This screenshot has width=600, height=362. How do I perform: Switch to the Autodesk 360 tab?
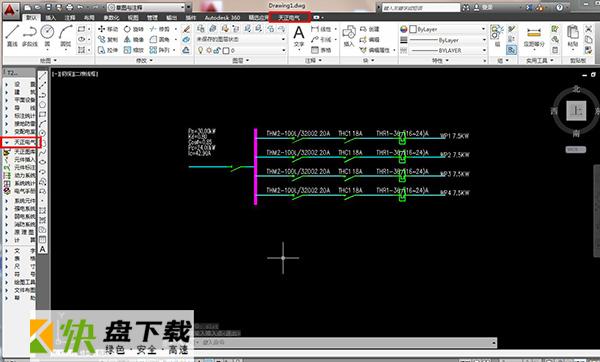point(222,18)
